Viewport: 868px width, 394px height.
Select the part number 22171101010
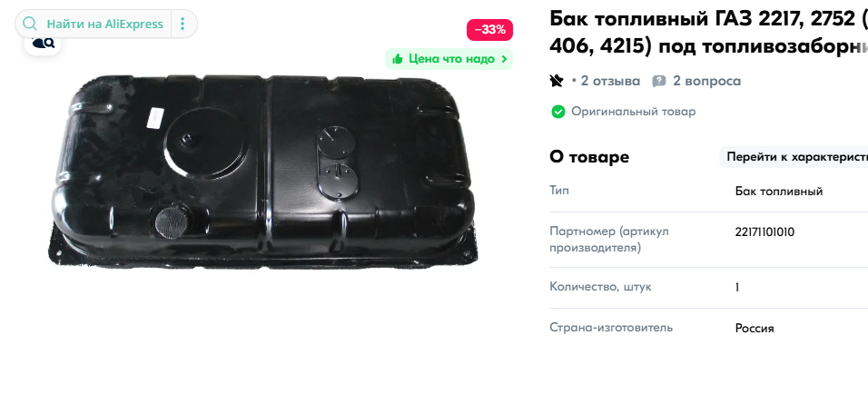pos(764,232)
